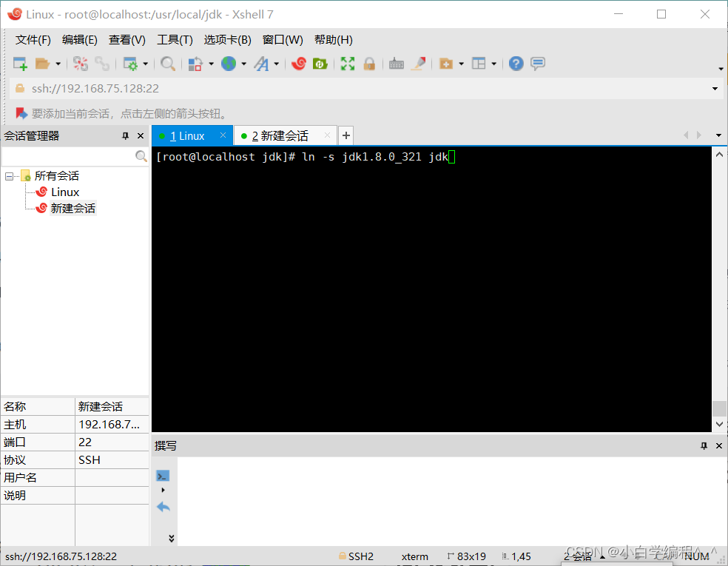728x566 pixels.
Task: Open the 编辑(E) menu
Action: [80, 40]
